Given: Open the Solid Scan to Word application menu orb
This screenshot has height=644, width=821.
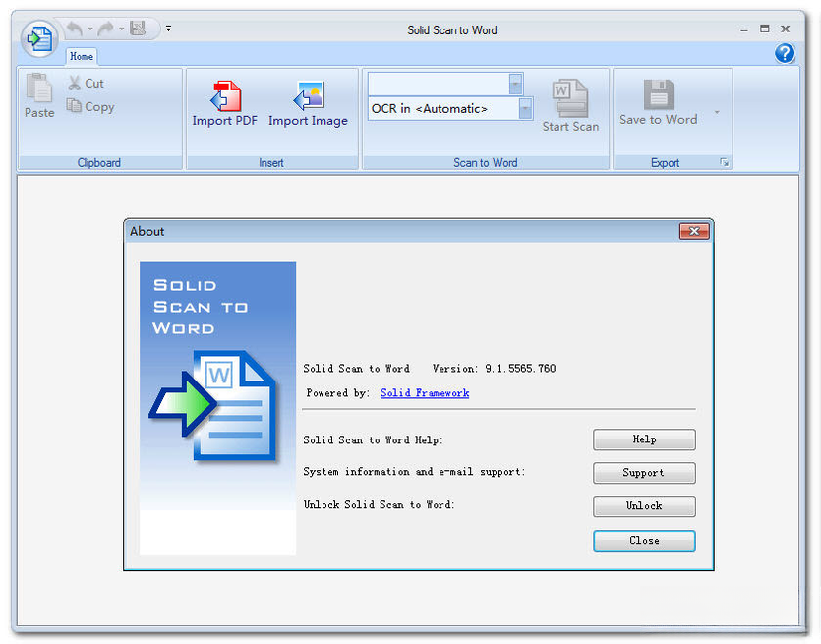Looking at the screenshot, I should pyautogui.click(x=39, y=38).
